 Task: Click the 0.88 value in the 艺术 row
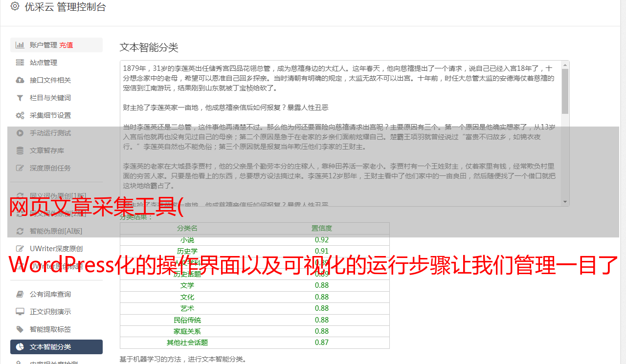pyautogui.click(x=322, y=308)
